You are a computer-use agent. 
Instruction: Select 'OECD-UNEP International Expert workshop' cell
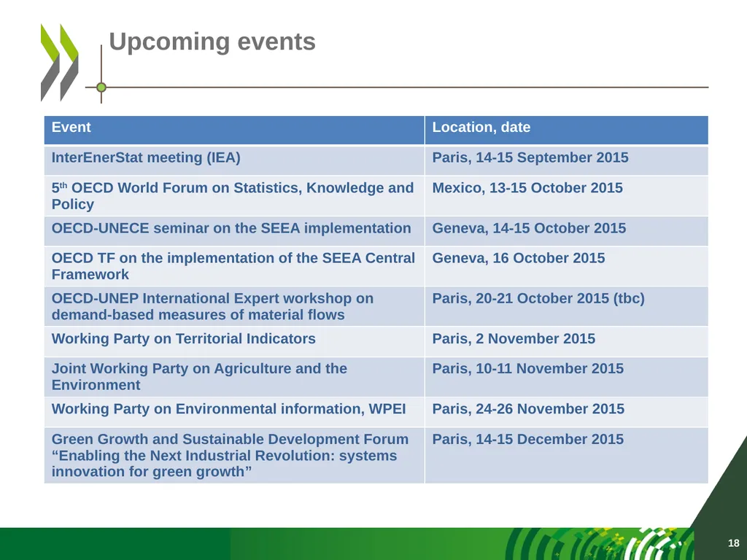coord(234,307)
